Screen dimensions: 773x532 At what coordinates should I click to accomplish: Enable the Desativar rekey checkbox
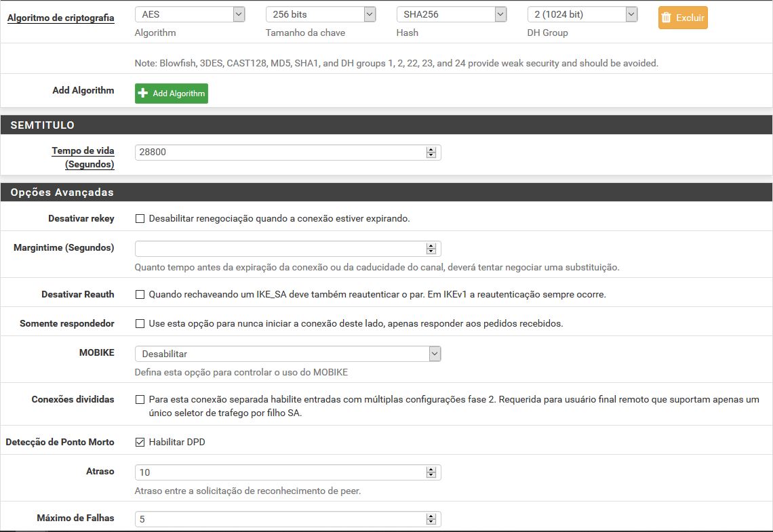pos(140,219)
